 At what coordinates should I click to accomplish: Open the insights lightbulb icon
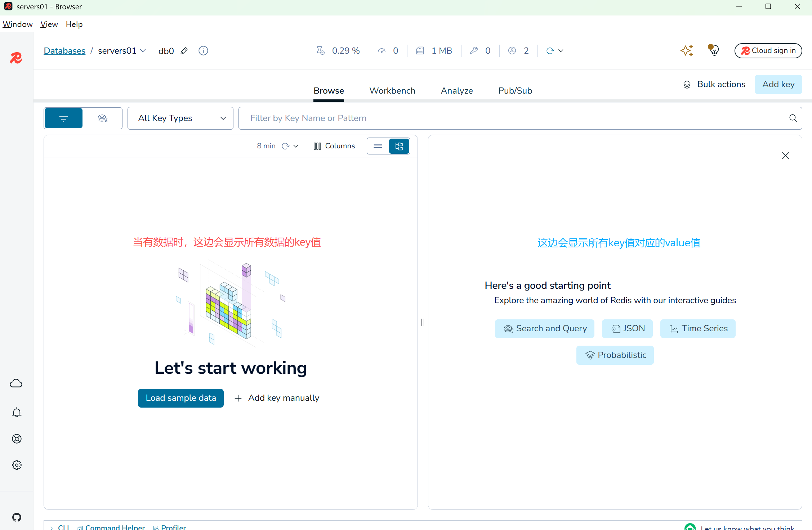714,50
